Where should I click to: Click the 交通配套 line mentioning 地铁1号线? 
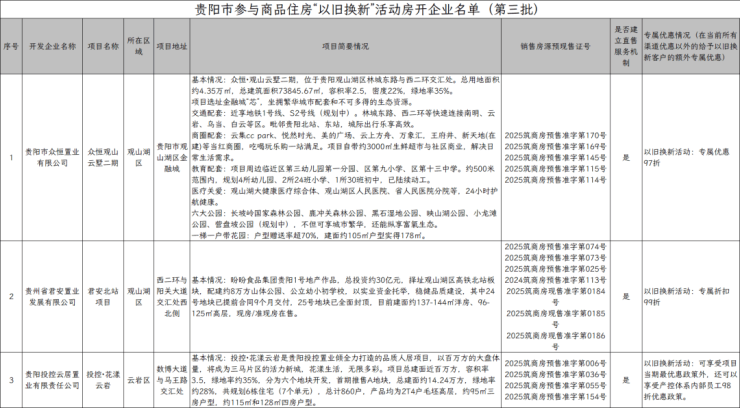point(344,119)
